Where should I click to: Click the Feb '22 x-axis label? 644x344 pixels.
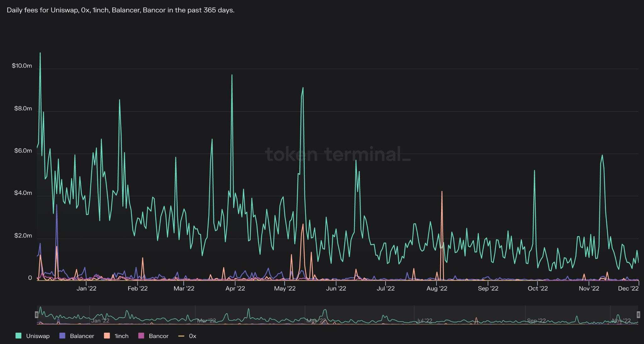point(137,289)
